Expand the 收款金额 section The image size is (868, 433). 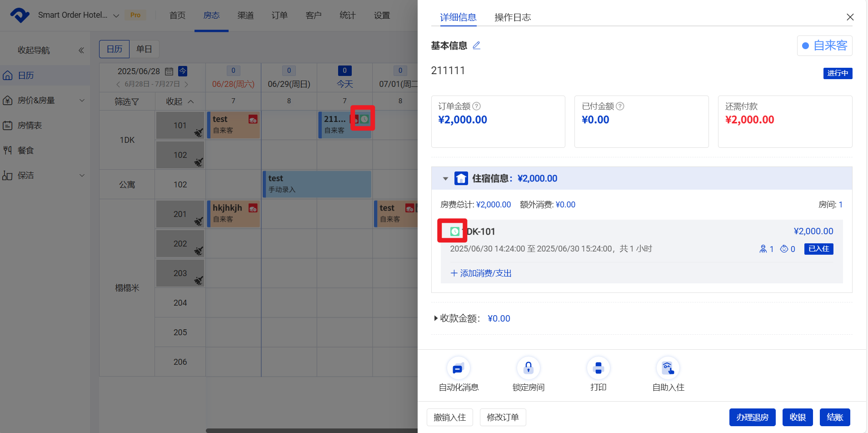(436, 318)
